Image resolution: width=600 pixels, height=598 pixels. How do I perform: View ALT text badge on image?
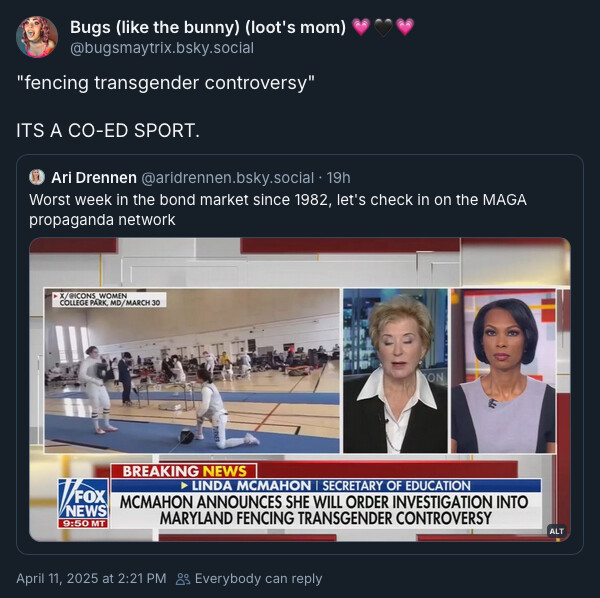(x=556, y=531)
